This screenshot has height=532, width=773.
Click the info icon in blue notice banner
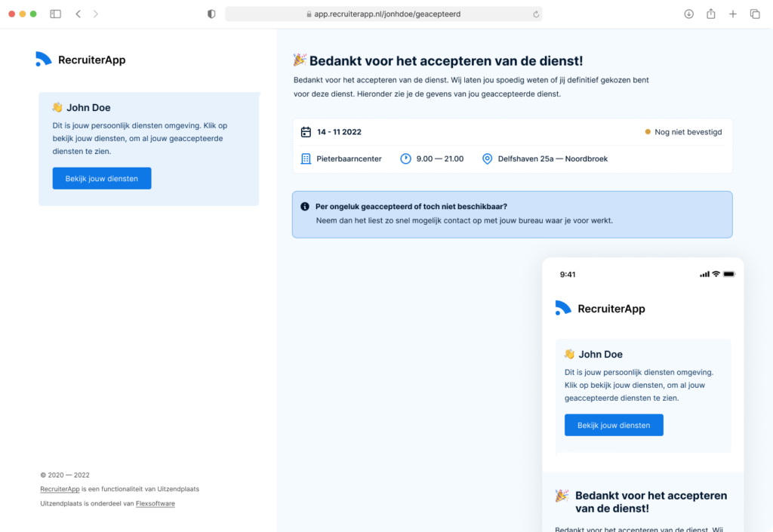[305, 207]
